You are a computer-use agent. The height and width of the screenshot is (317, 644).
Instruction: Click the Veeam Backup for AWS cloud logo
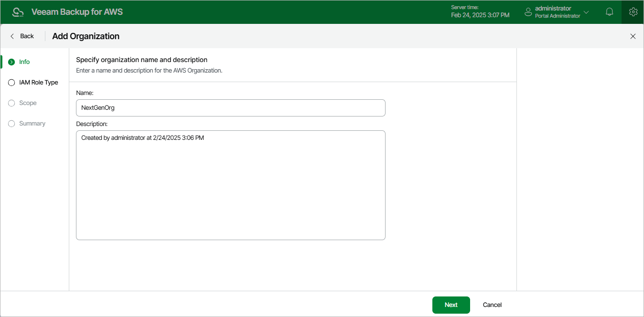click(x=18, y=11)
